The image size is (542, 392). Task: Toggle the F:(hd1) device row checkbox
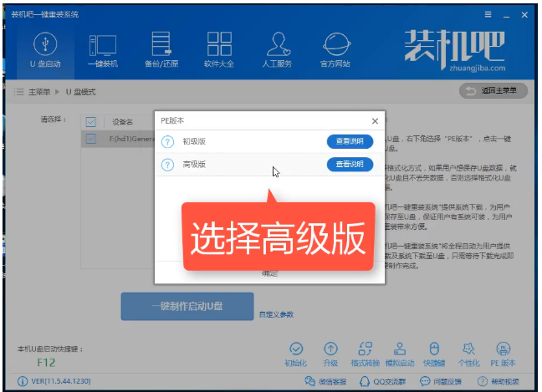tap(91, 139)
